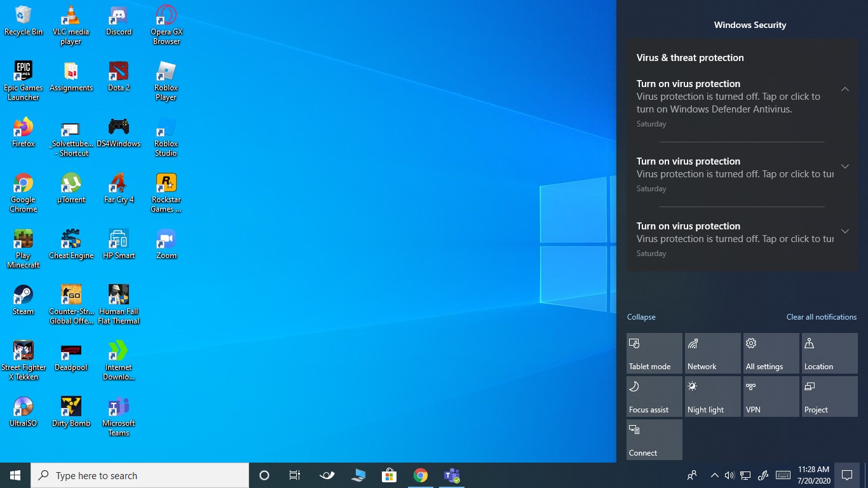Select the Deadpool game shortcut
Image resolution: width=868 pixels, height=488 pixels.
pos(71,356)
